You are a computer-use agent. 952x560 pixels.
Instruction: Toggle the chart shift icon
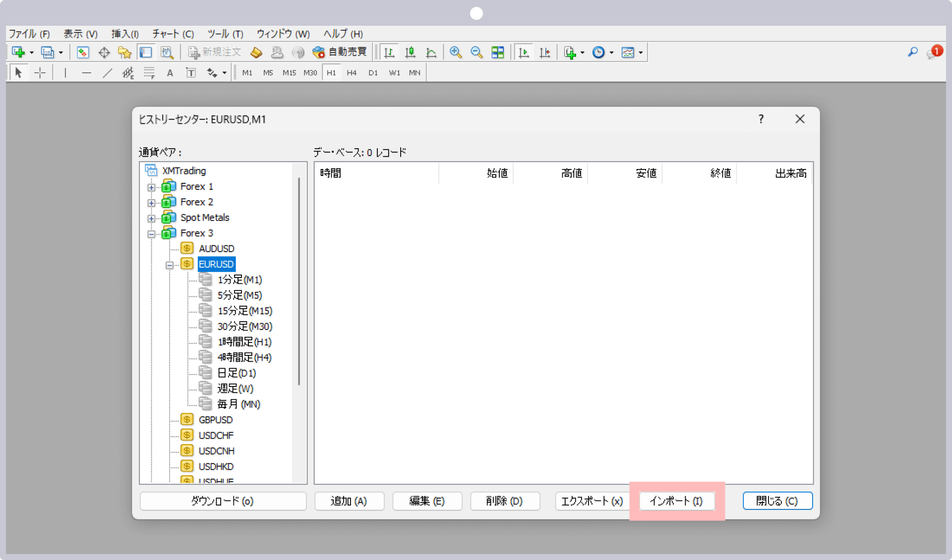[x=544, y=52]
